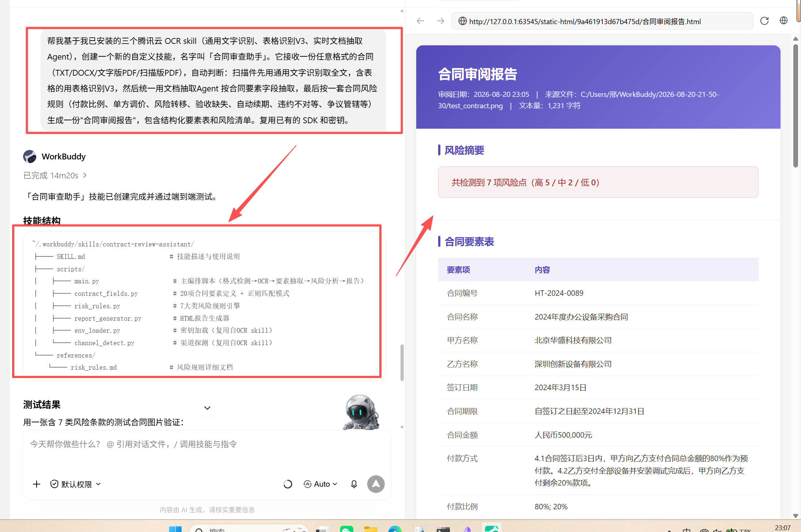Click env_loader.py in skill structure

pyautogui.click(x=97, y=331)
